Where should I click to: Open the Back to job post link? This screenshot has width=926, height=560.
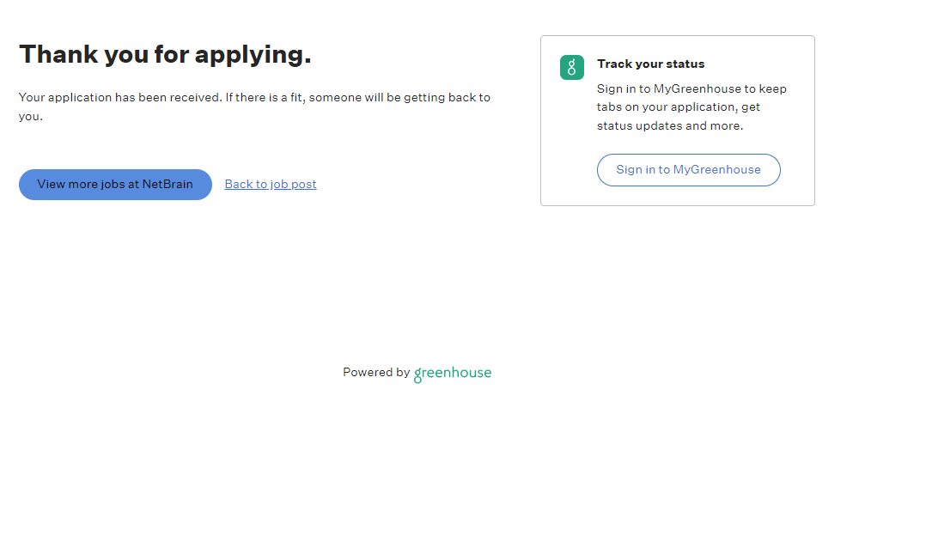click(271, 185)
